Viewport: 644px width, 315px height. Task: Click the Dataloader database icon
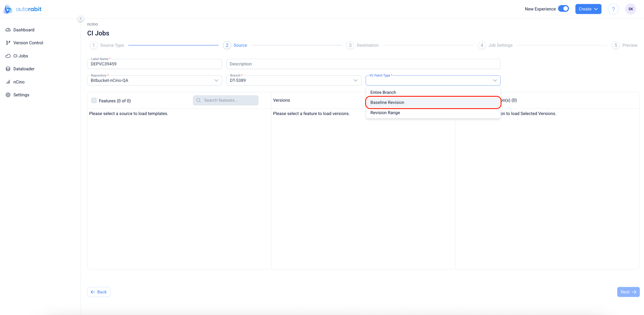(8, 69)
